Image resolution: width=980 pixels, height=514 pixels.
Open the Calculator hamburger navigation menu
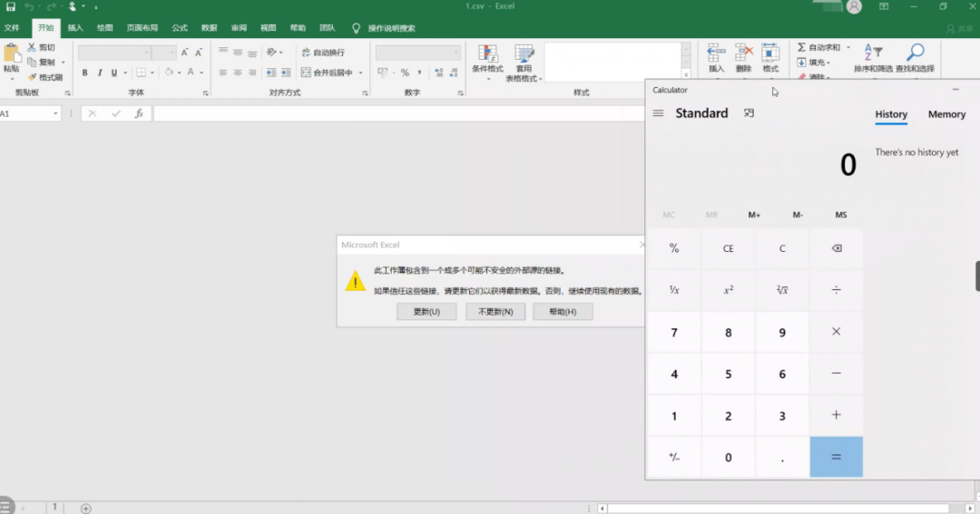[658, 113]
